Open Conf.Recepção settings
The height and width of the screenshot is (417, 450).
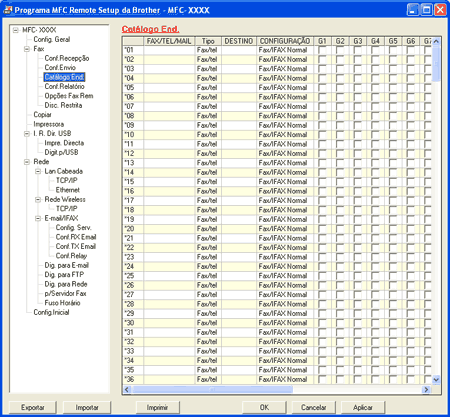coord(67,58)
